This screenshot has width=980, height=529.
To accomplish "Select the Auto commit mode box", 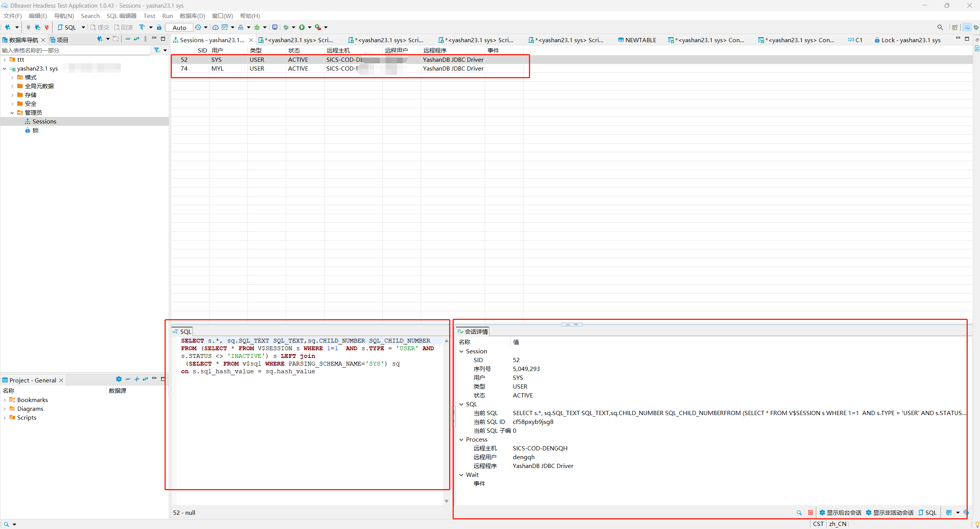I will tap(180, 28).
